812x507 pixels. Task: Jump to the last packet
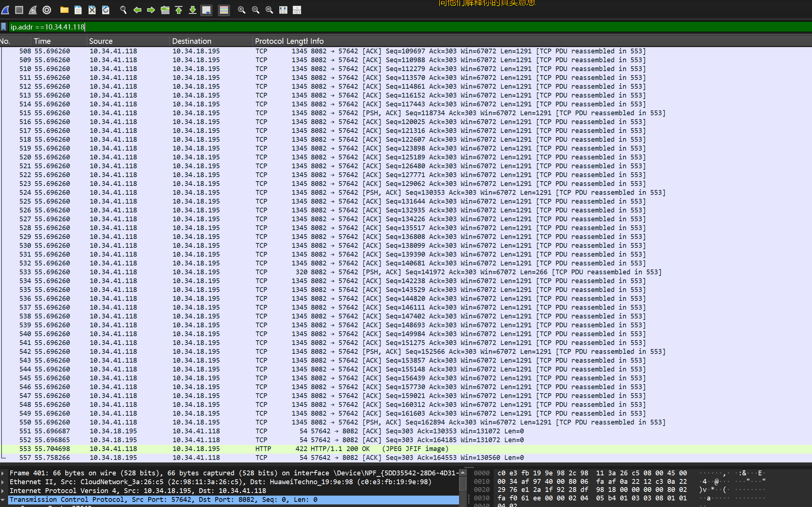coord(192,10)
